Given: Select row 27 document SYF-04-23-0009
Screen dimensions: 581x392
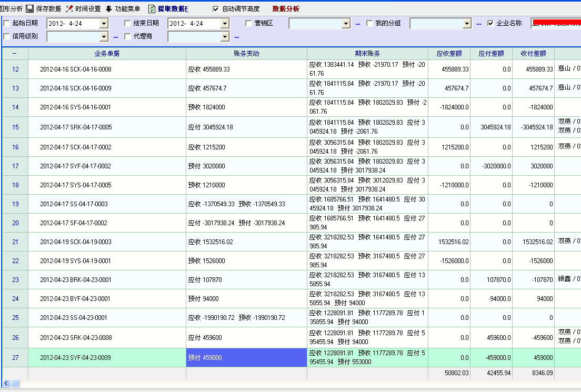Looking at the screenshot, I should click(75, 358).
